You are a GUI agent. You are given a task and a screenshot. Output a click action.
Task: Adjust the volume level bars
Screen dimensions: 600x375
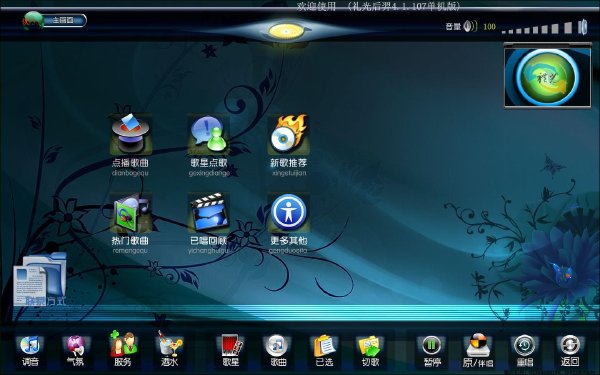click(537, 28)
